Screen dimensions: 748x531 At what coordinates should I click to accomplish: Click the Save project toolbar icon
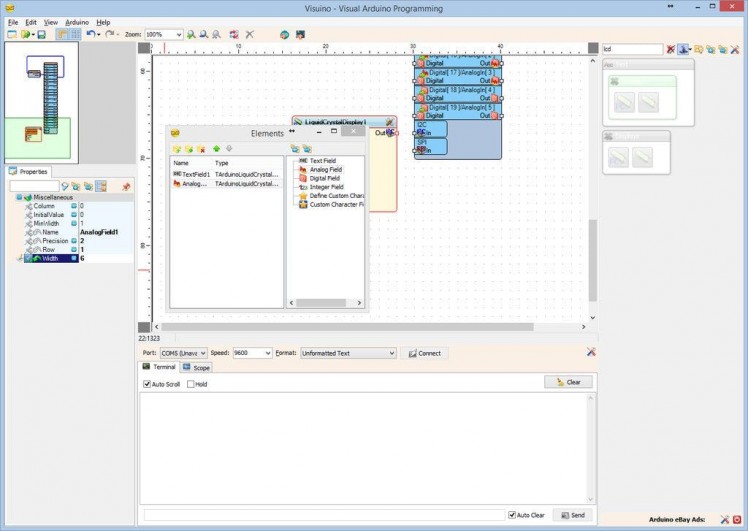coord(41,34)
